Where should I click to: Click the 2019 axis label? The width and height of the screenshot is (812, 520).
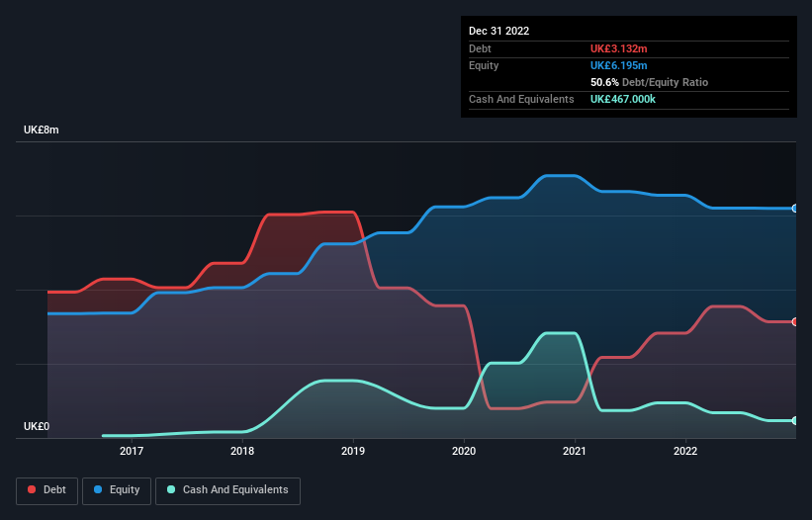353,451
